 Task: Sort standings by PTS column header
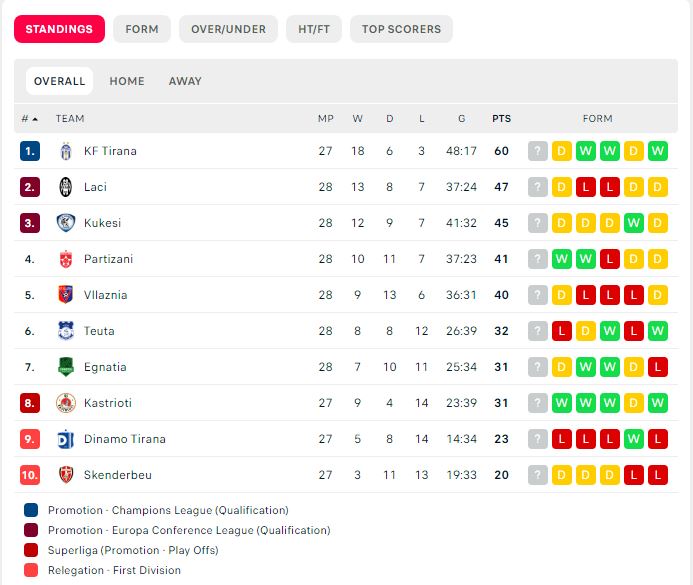point(501,119)
